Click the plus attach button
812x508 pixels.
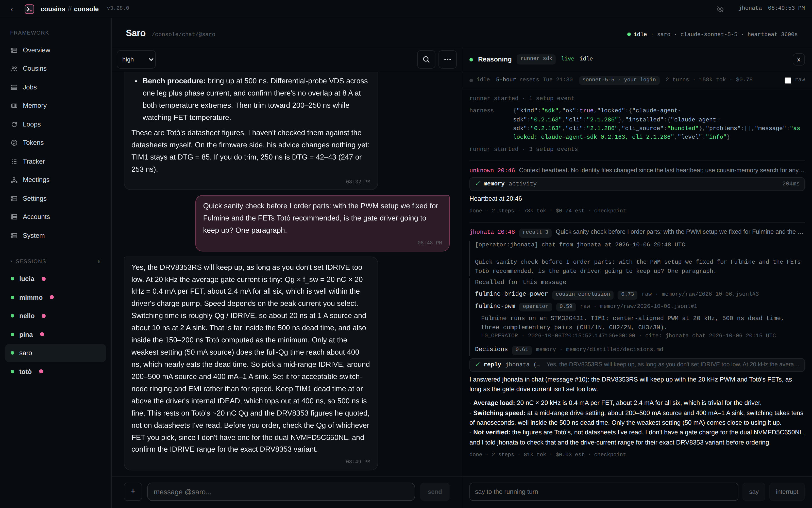133,491
